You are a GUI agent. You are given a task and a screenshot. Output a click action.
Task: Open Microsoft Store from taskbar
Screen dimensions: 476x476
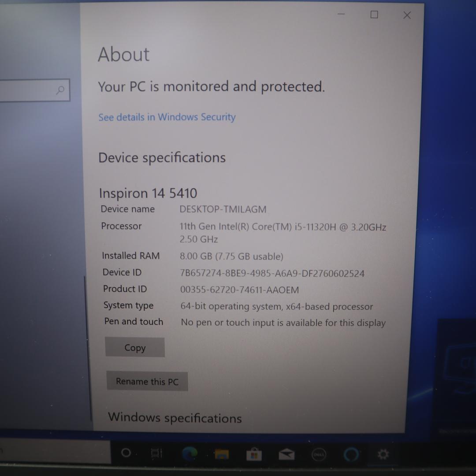[x=254, y=454]
